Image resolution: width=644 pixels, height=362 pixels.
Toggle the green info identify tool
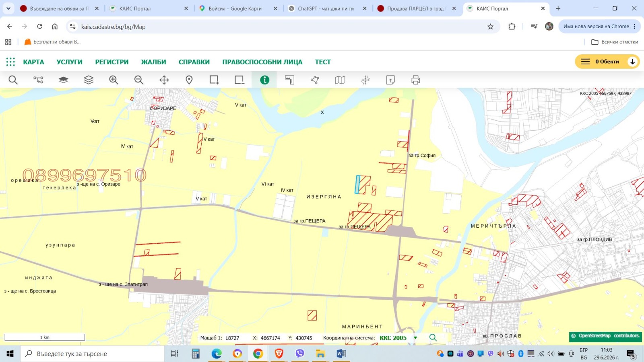pos(264,80)
